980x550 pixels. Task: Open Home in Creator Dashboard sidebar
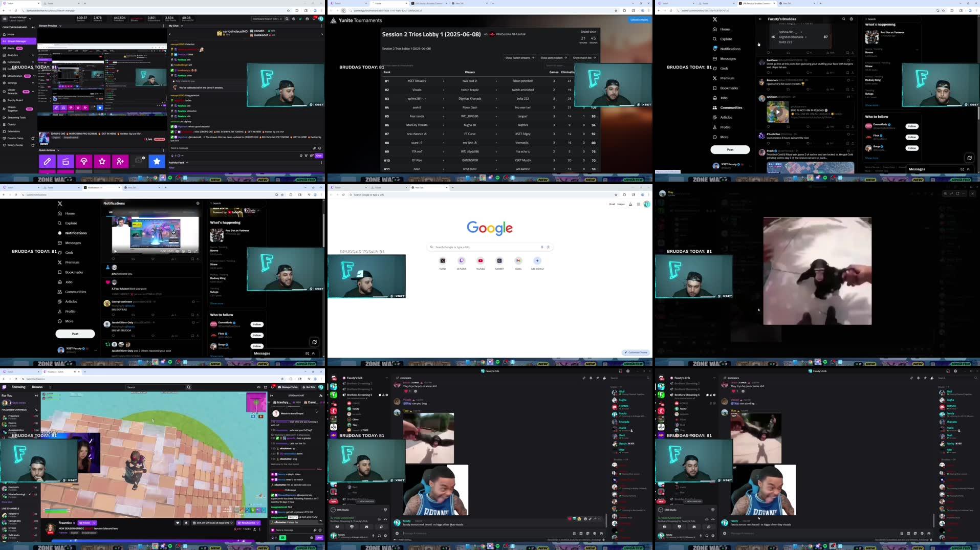(18, 34)
